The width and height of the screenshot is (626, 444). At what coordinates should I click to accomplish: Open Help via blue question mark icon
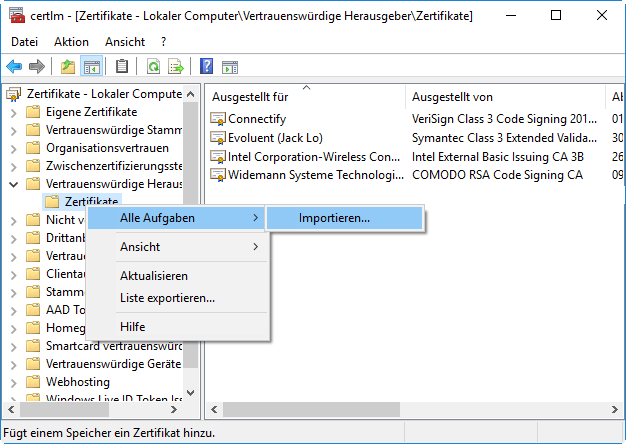[x=206, y=67]
